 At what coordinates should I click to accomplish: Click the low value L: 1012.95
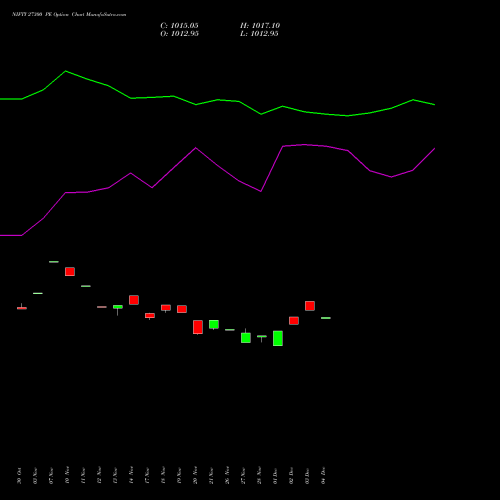(259, 34)
